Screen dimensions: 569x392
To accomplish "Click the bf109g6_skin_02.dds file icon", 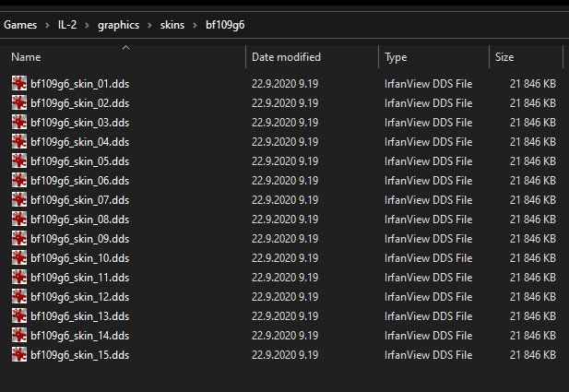I will click(x=19, y=102).
